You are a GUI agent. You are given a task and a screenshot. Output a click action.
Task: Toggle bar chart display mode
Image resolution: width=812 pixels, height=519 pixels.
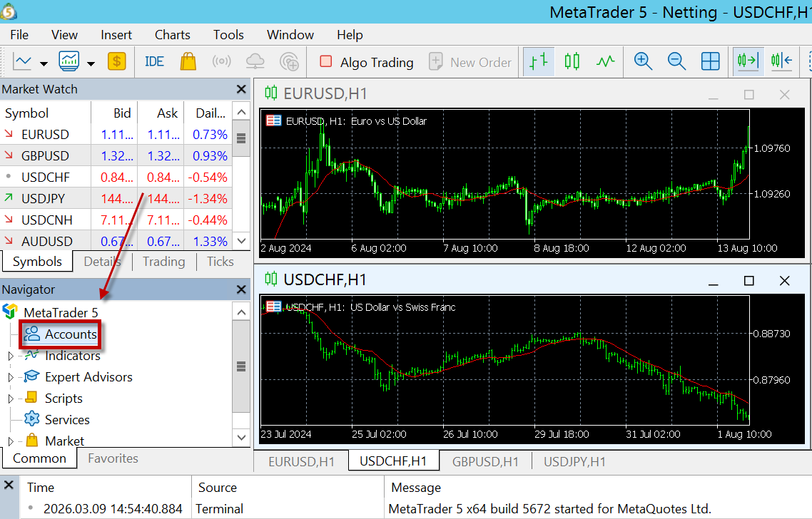click(x=538, y=62)
